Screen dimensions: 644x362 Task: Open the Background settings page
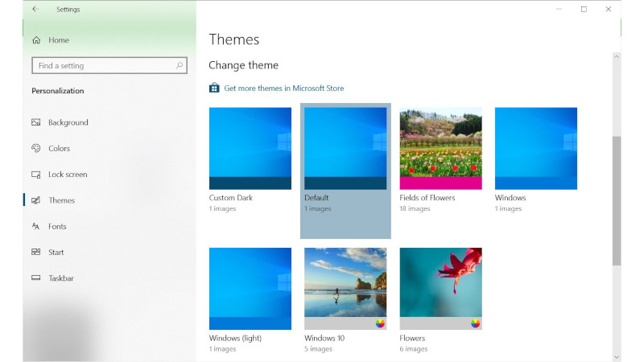pos(68,122)
